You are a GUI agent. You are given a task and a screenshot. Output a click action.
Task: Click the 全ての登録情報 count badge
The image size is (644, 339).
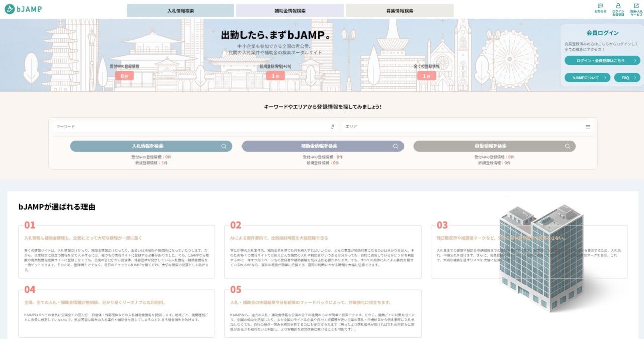click(427, 76)
